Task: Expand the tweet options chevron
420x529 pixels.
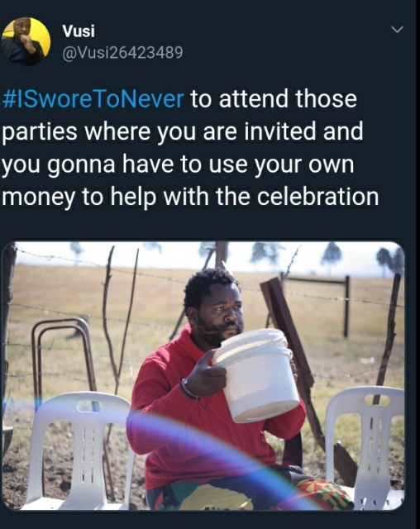Action: click(398, 30)
